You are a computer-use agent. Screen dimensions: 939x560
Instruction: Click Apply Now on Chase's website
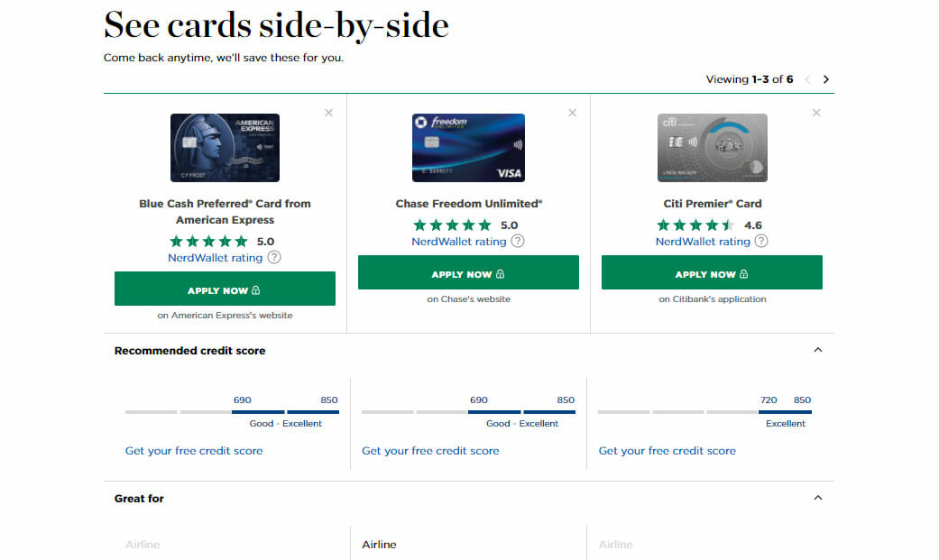click(468, 271)
